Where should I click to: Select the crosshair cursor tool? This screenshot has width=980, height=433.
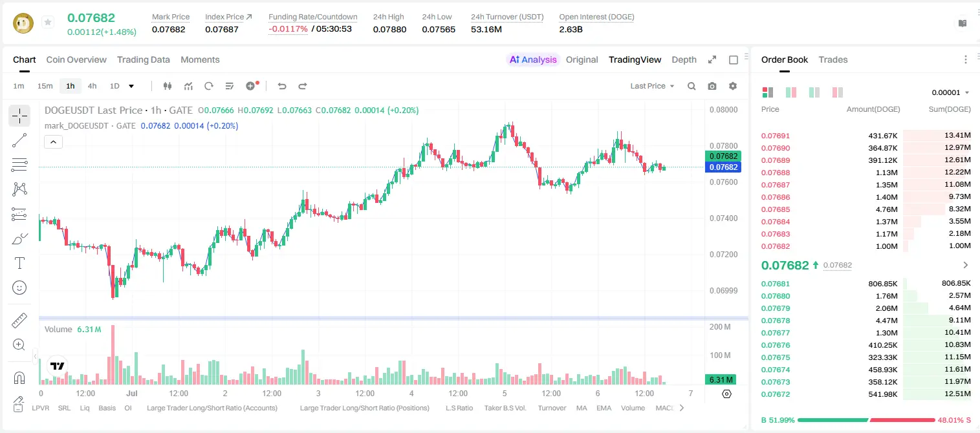19,116
